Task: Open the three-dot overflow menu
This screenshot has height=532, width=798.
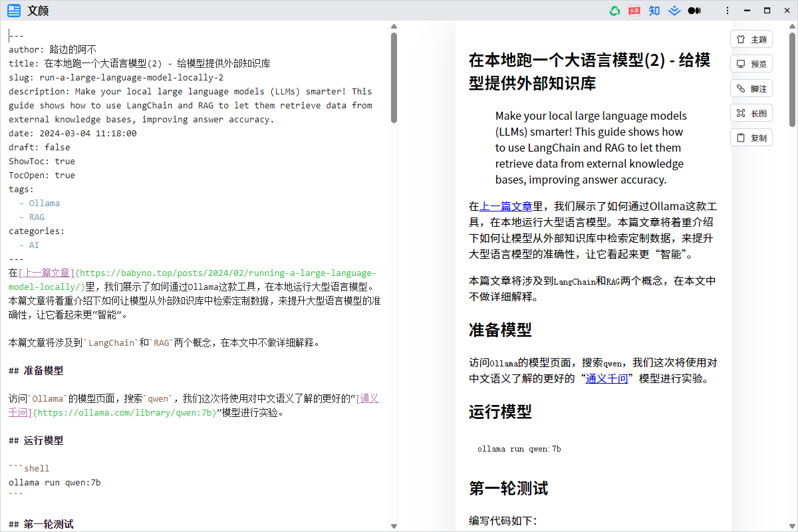Action: point(728,10)
